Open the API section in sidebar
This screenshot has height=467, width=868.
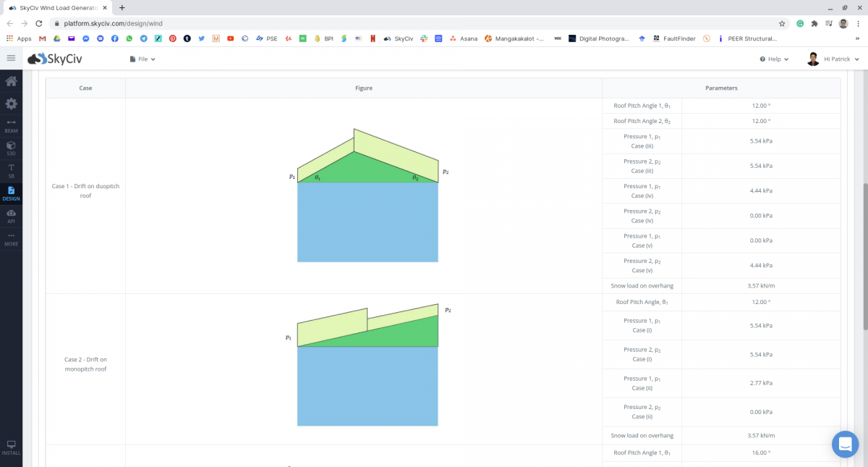[11, 216]
